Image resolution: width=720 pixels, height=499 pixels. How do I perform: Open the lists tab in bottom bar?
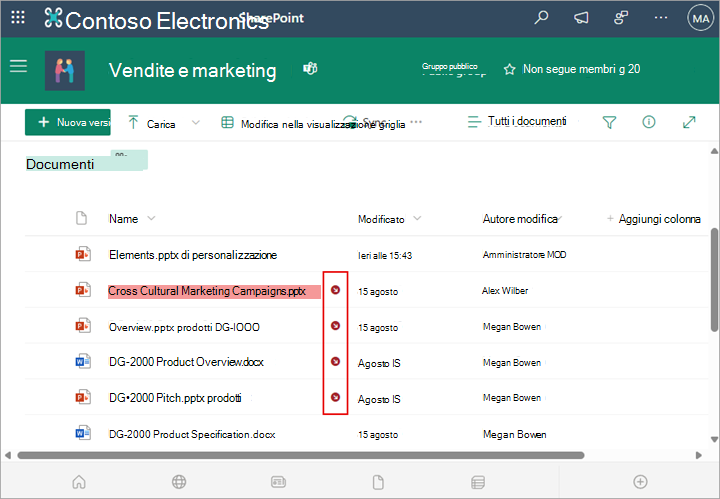pos(478,482)
